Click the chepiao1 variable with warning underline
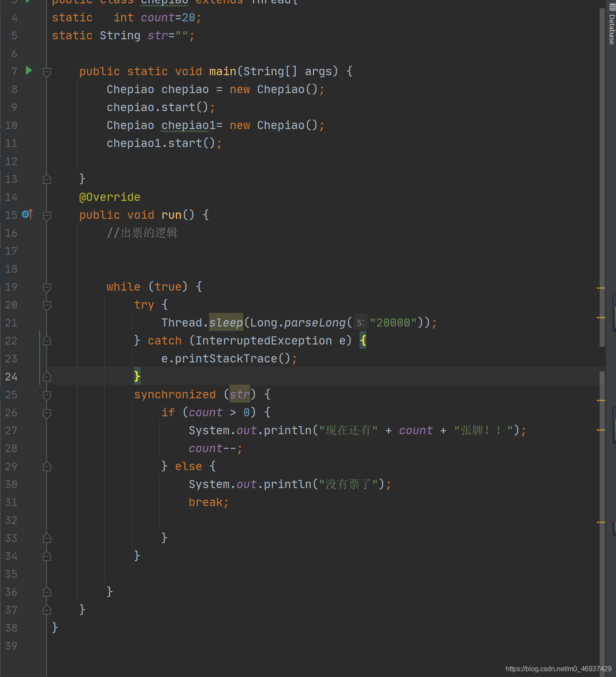 [189, 125]
